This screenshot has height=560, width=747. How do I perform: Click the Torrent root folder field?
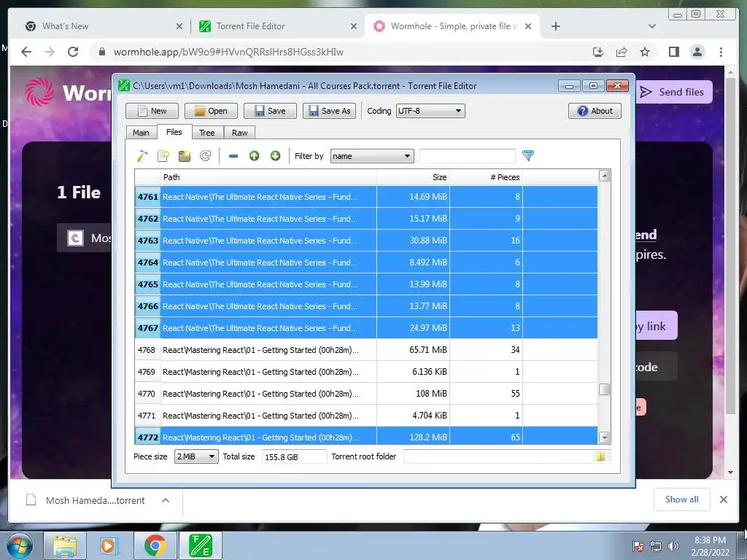[507, 456]
